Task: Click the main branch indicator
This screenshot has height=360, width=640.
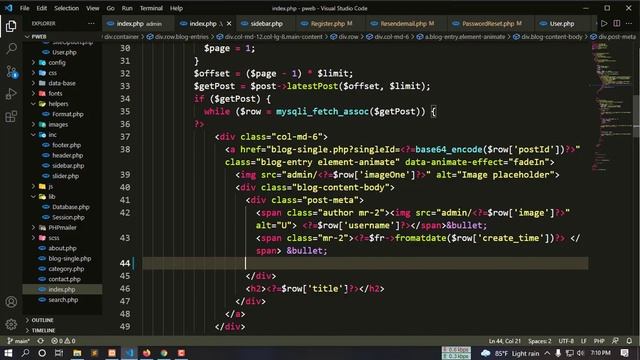Action: 19,341
